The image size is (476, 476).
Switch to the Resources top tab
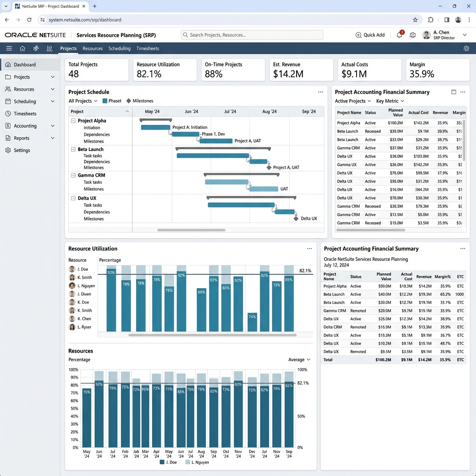[93, 48]
